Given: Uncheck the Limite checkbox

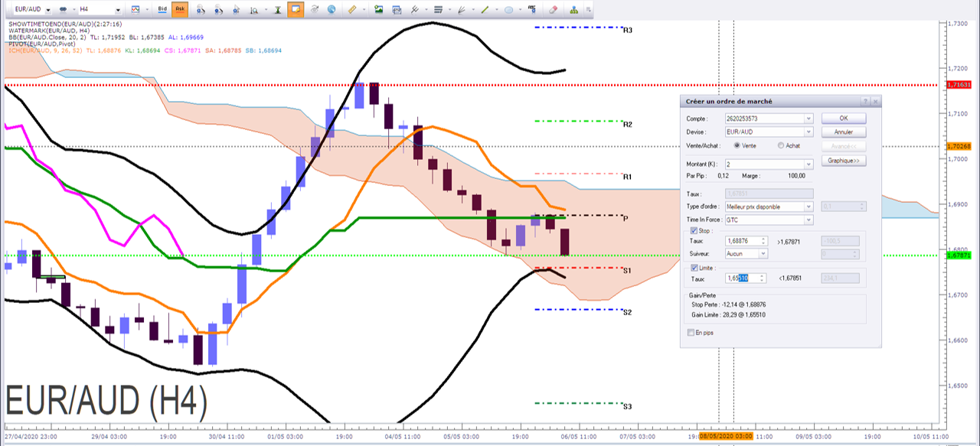Looking at the screenshot, I should [694, 268].
